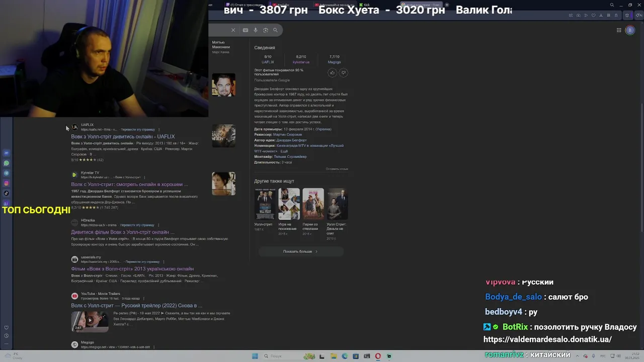The height and width of the screenshot is (362, 644).
Task: Click 'Перевести эту страницу' next to HDrezka
Action: 137,225
